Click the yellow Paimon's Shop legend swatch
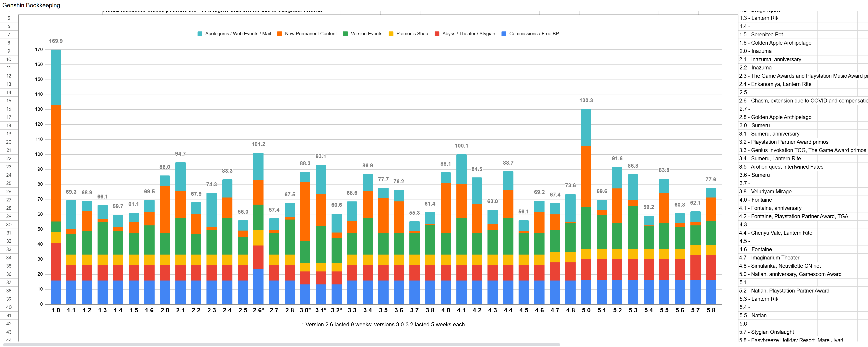 [391, 34]
